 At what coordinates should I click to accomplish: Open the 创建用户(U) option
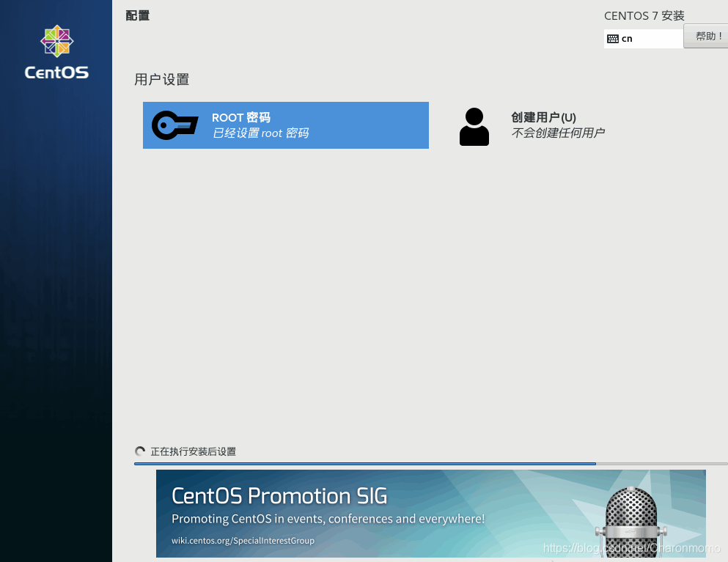(x=532, y=126)
